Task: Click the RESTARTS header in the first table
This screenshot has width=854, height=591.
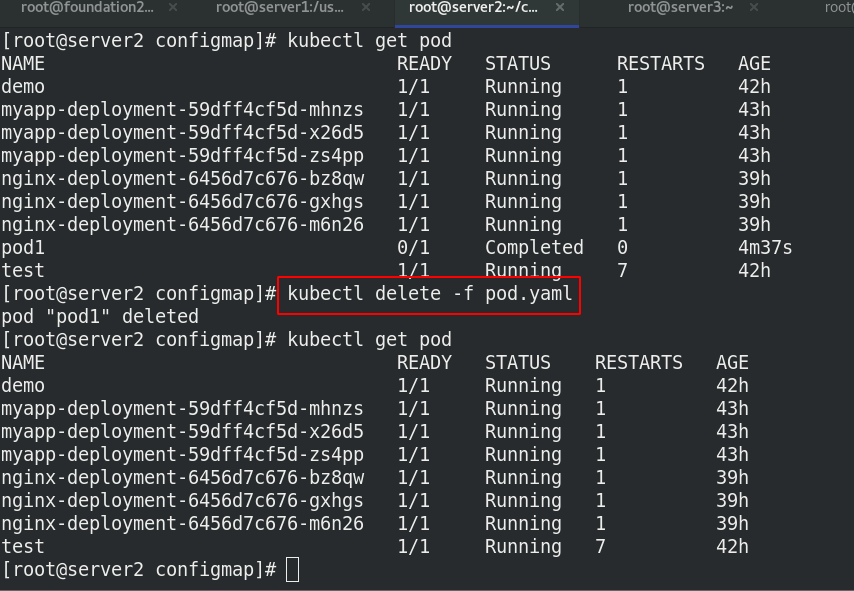Action: click(x=660, y=64)
